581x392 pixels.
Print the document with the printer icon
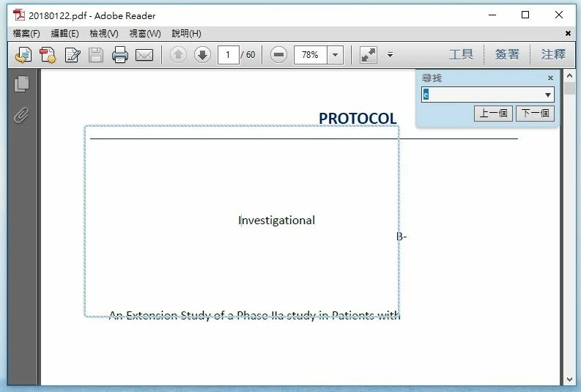click(120, 55)
